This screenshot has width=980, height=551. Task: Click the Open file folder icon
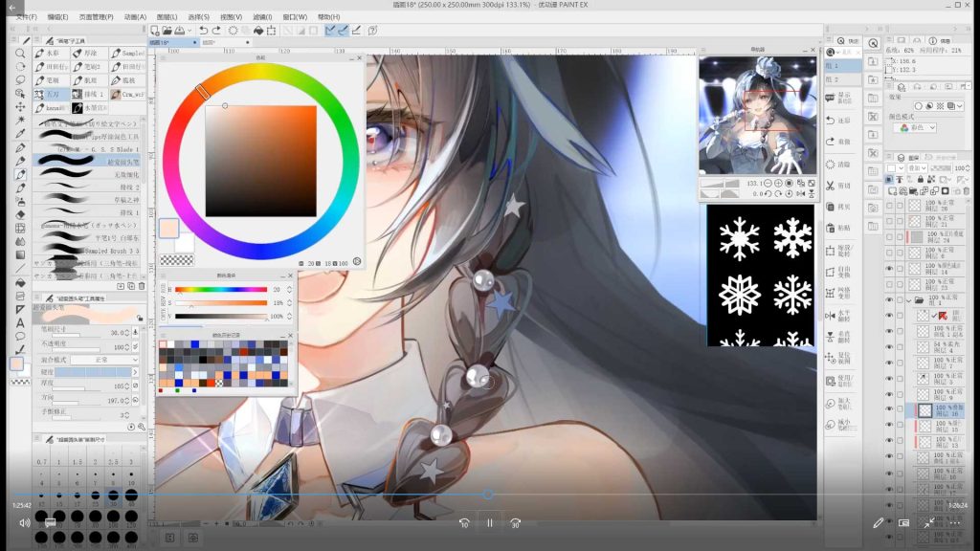167,31
